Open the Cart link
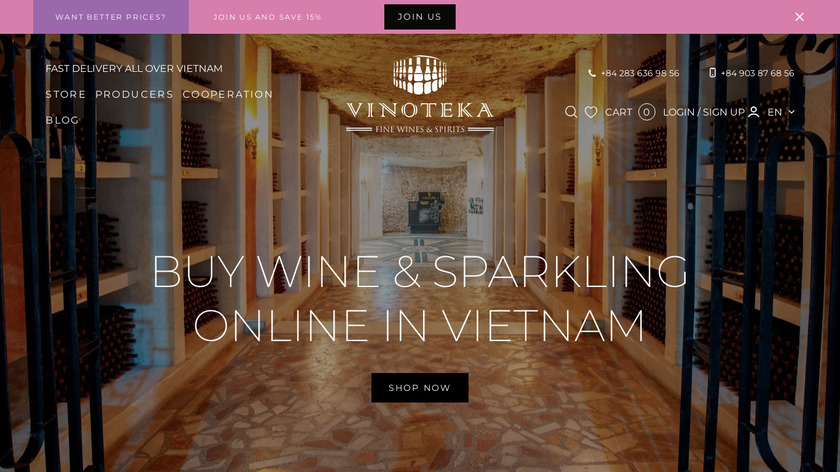The image size is (840, 472). pos(618,112)
